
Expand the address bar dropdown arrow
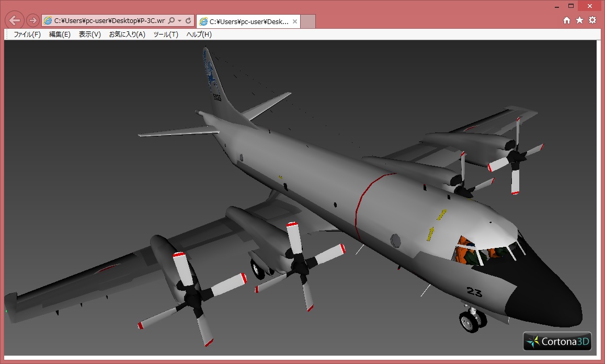coord(180,21)
